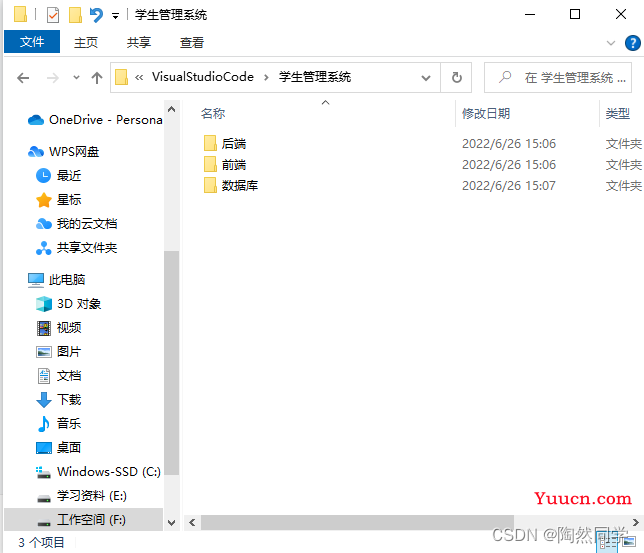Viewport: 644px width, 553px height.
Task: Click the horizontal scrollbar right arrow
Action: pos(636,523)
